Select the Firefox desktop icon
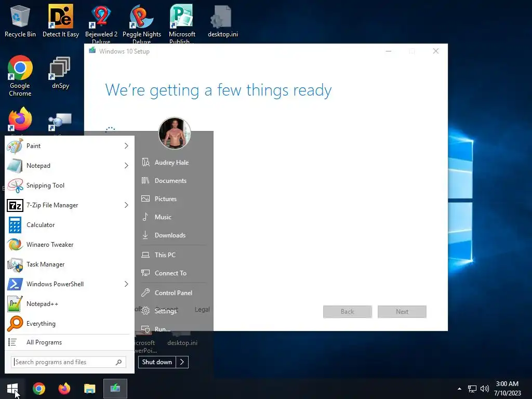The image size is (532, 399). [x=20, y=119]
